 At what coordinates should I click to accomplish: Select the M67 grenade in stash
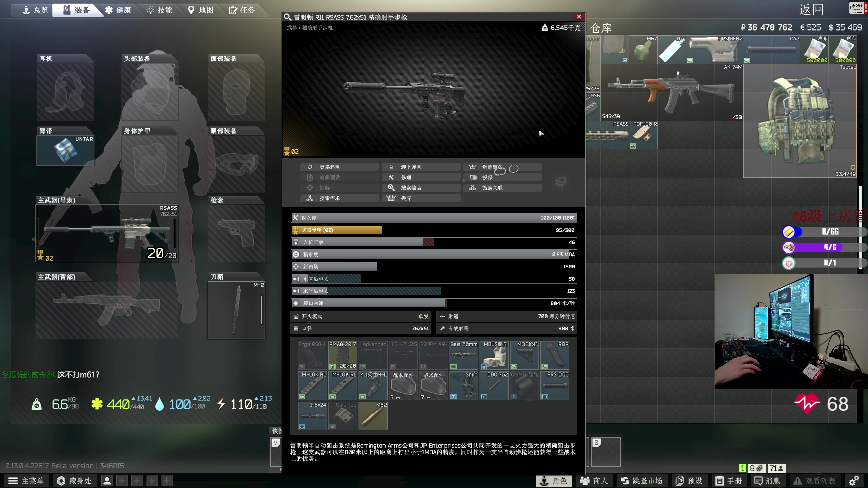643,49
